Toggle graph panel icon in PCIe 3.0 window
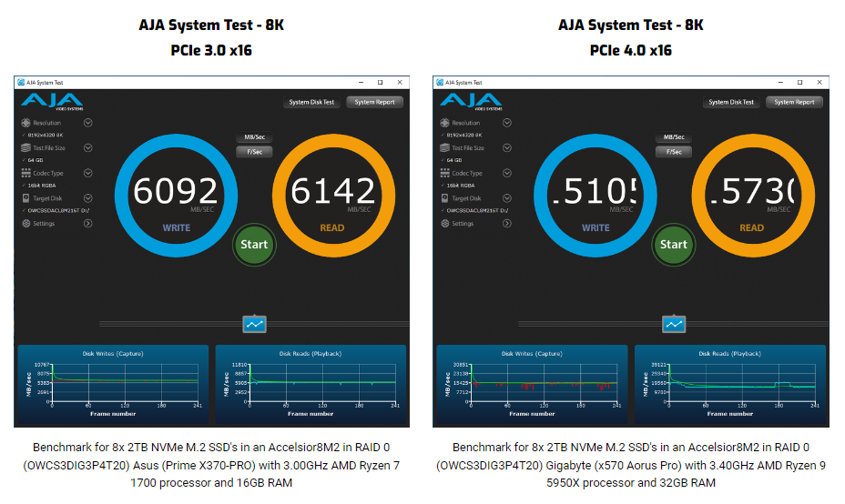Viewport: 845px width, 504px height. click(254, 324)
